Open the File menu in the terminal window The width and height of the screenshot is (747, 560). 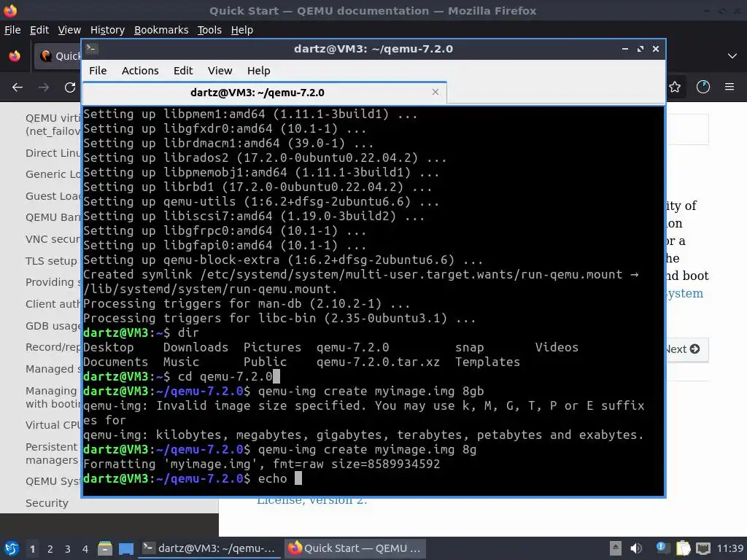[x=98, y=71]
